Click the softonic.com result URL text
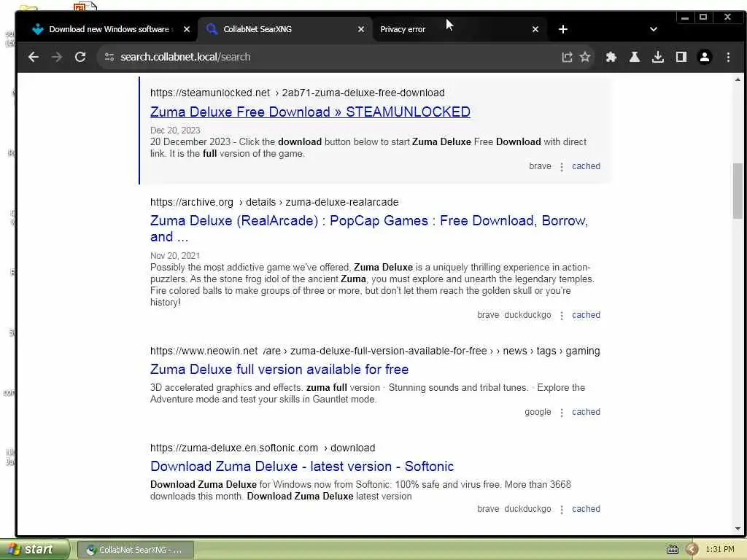Image resolution: width=747 pixels, height=560 pixels. coord(263,448)
